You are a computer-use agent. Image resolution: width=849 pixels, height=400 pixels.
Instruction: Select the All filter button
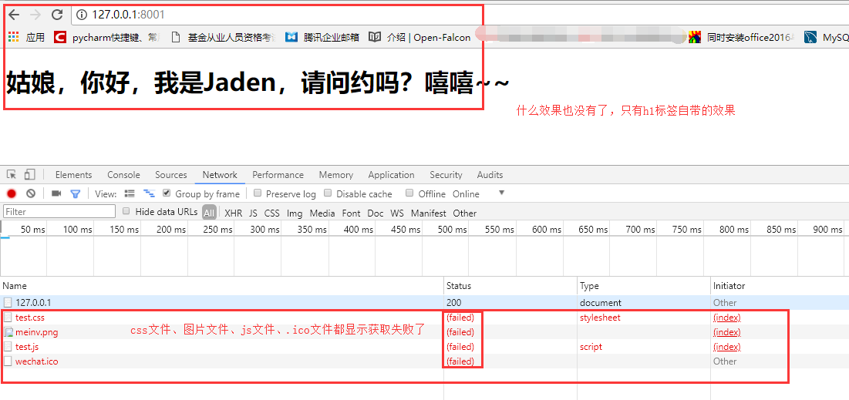click(210, 213)
